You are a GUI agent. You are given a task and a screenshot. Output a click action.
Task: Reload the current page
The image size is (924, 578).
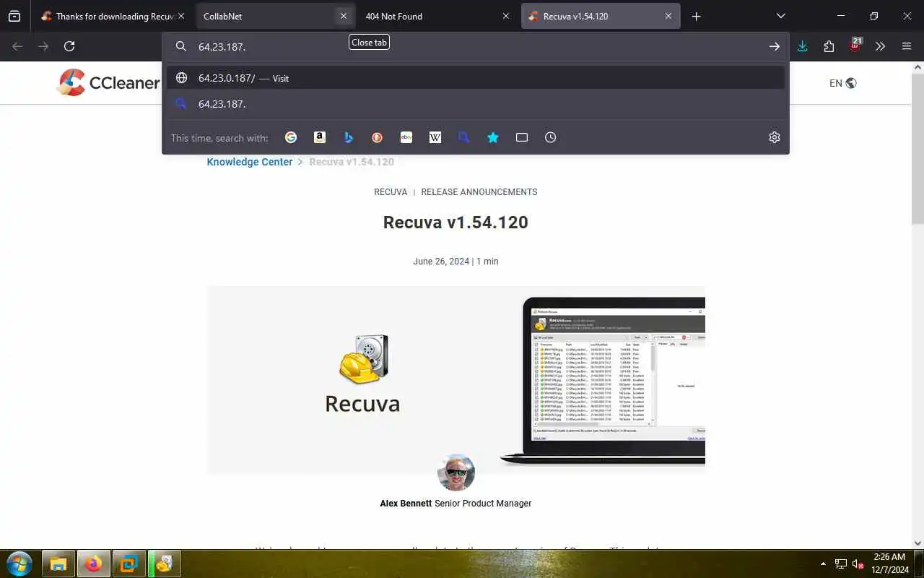click(x=69, y=46)
